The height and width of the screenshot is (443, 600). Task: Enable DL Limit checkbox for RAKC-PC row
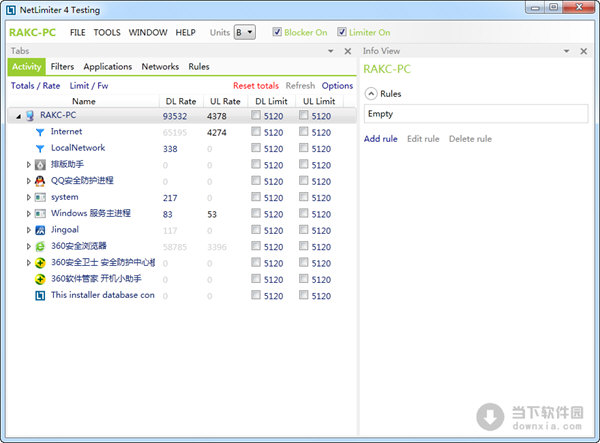pyautogui.click(x=256, y=115)
